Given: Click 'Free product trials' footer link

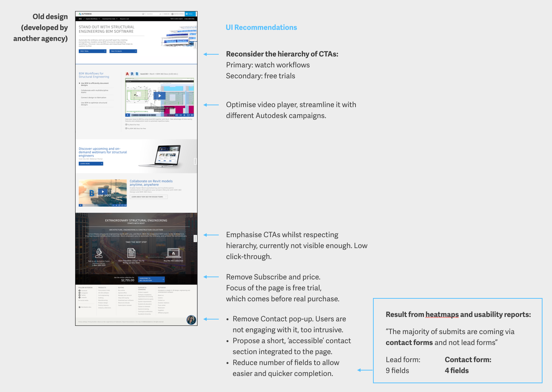Looking at the screenshot, I should point(104,290).
